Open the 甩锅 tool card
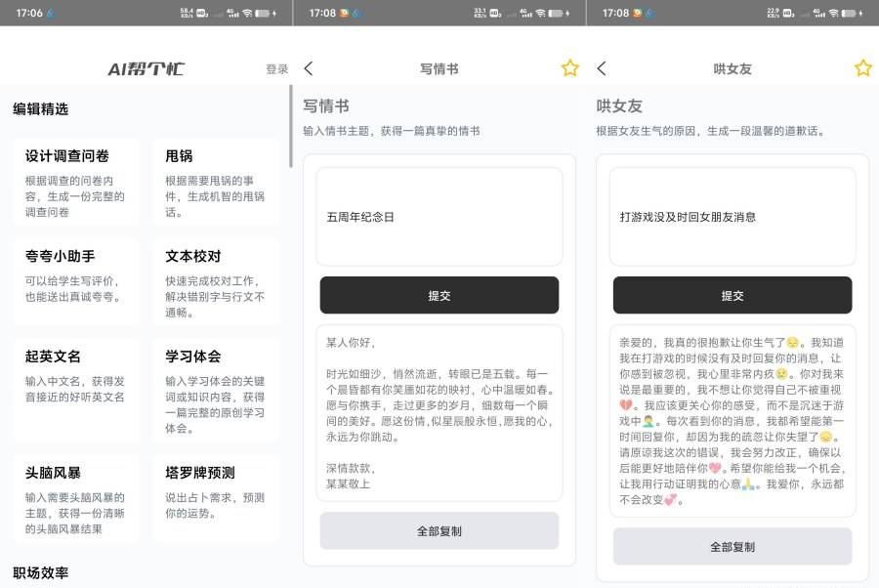The height and width of the screenshot is (588, 879). click(216, 182)
